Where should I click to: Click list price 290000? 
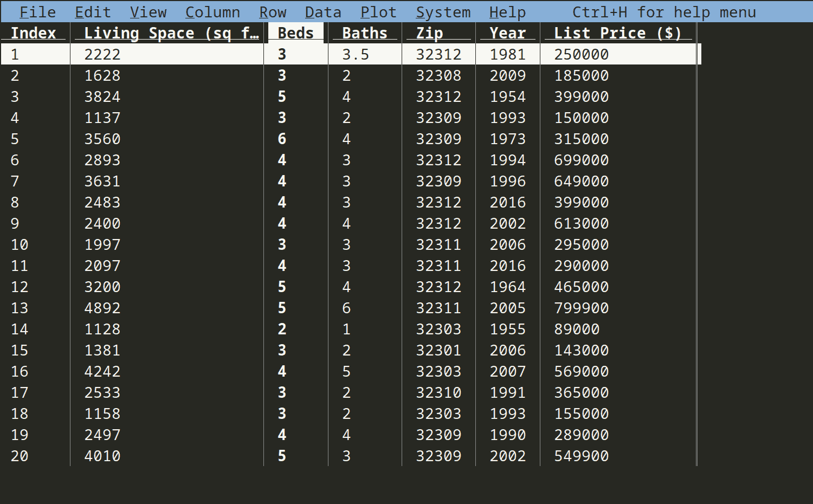coord(582,266)
